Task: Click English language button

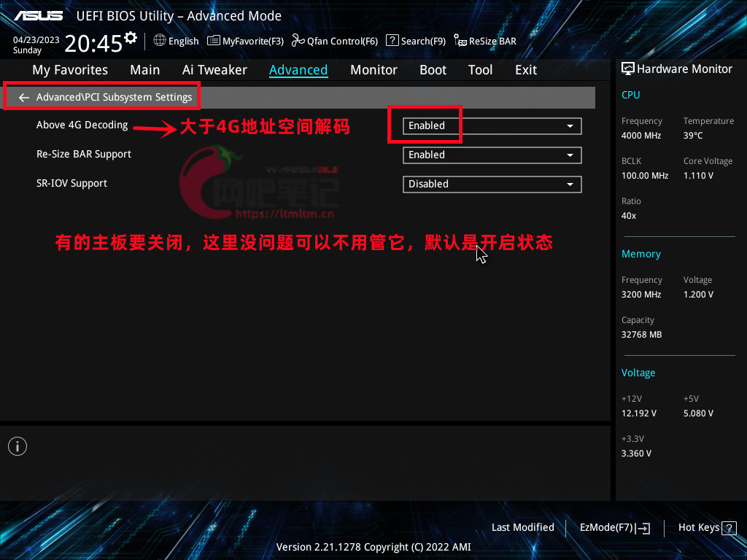Action: pyautogui.click(x=183, y=41)
